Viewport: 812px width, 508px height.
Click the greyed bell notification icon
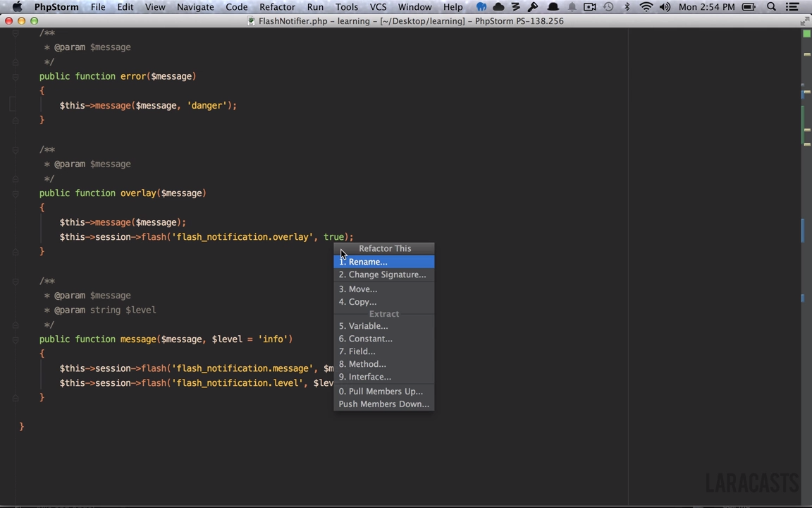[572, 7]
